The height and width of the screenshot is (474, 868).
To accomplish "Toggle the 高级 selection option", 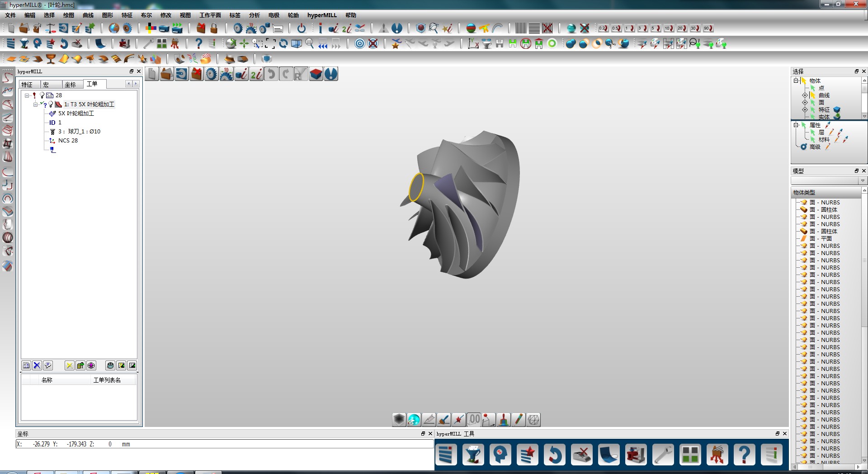I will [804, 147].
